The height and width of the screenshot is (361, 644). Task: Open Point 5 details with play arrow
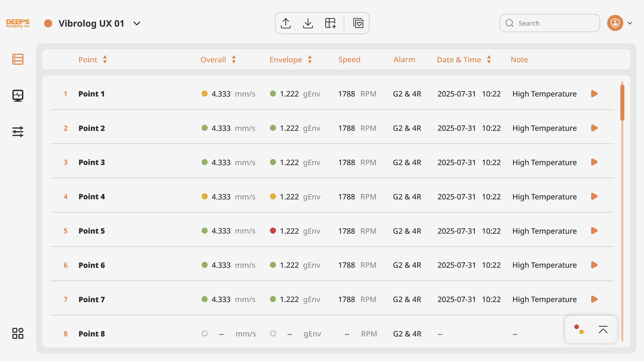[594, 231]
